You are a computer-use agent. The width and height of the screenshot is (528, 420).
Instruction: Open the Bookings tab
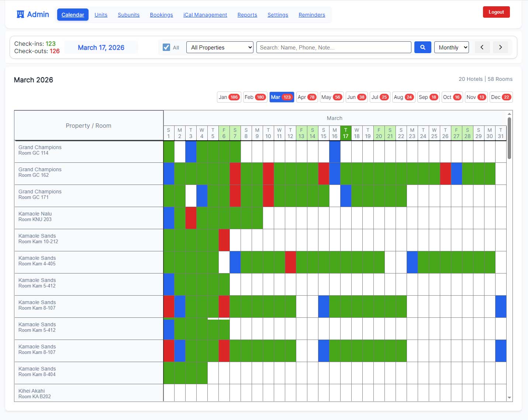click(161, 15)
